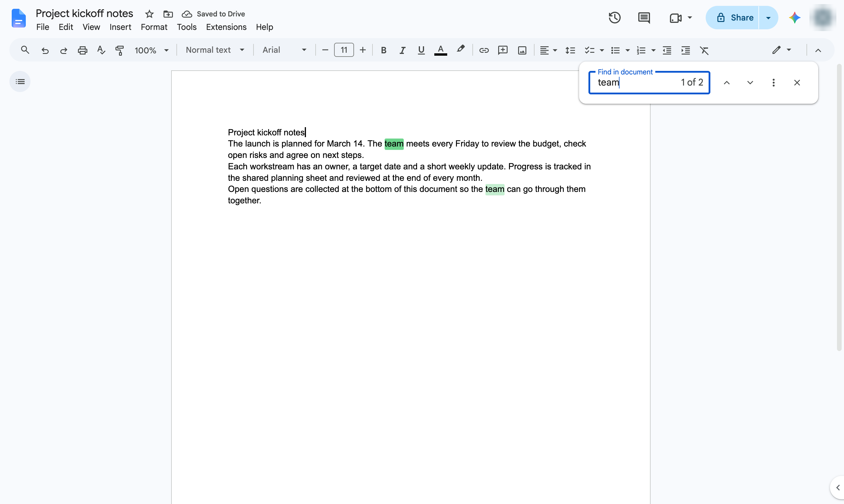Star the Project kickoff notes document
Image resolution: width=844 pixels, height=504 pixels.
point(149,14)
